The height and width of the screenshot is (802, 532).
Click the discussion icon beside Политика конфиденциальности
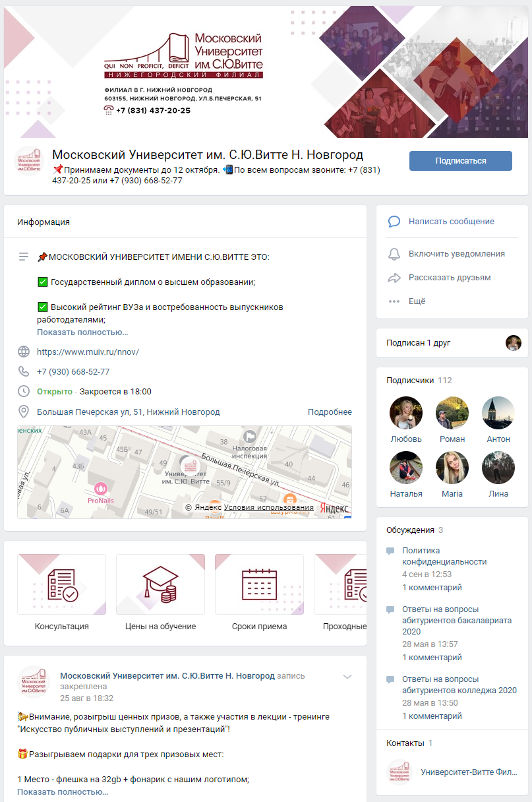[391, 551]
